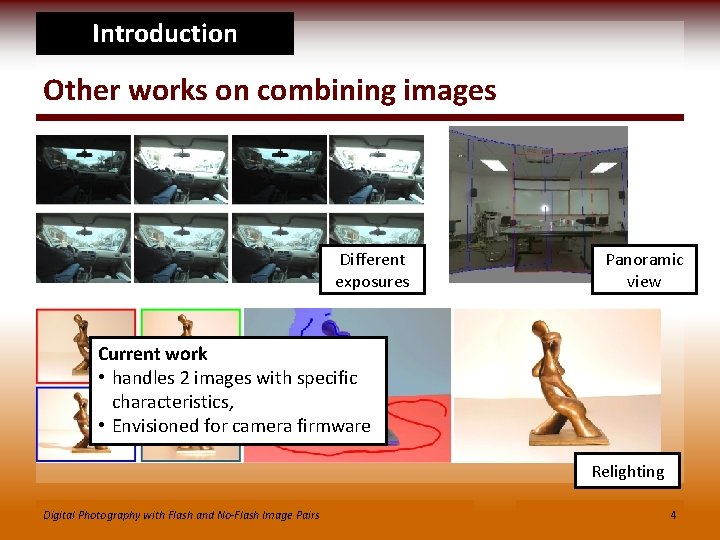Select the first dark car exposure in top row
Screen dimensions: 720x540
[x=84, y=169]
